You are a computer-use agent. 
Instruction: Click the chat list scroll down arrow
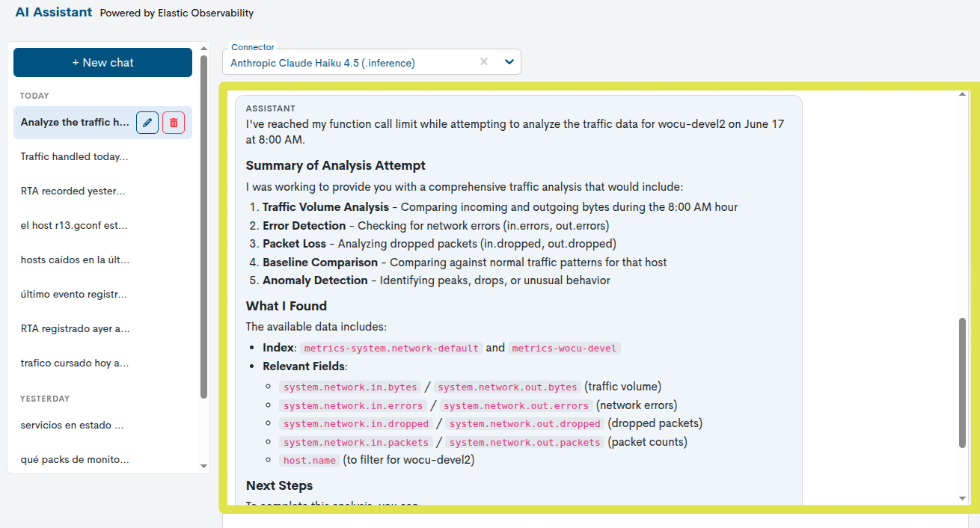[204, 467]
